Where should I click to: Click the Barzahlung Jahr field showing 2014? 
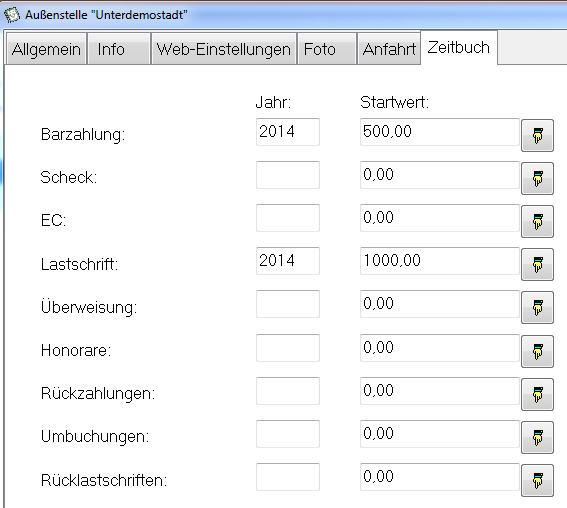[x=288, y=132]
